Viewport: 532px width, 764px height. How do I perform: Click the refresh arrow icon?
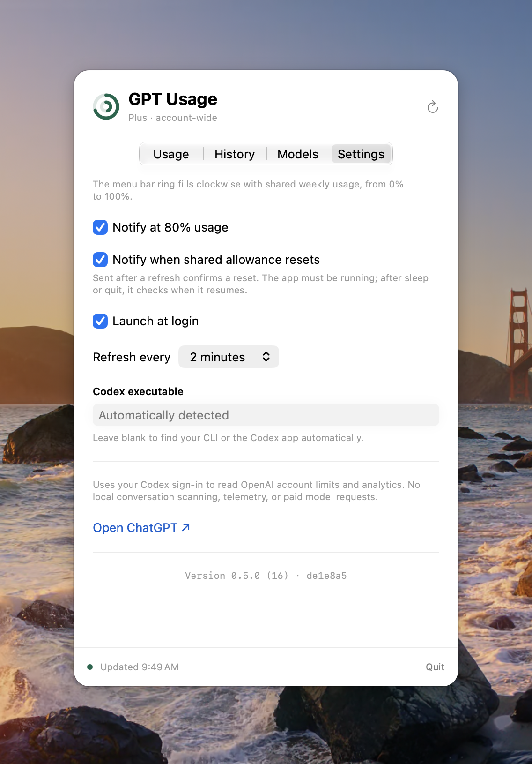(x=433, y=107)
